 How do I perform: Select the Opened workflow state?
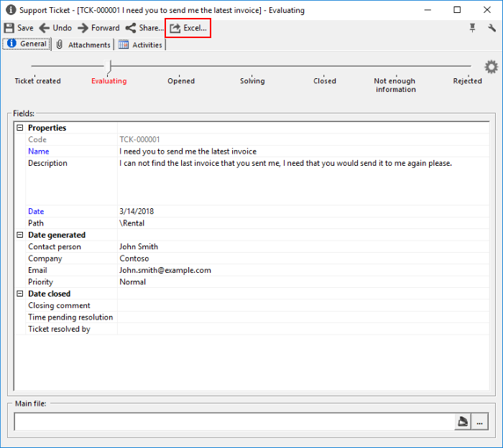coord(181,81)
